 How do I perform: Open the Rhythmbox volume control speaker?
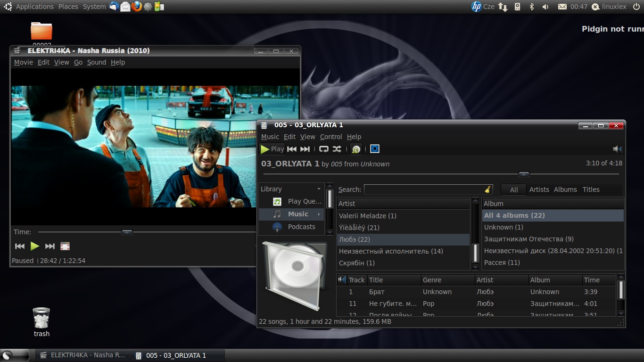click(617, 149)
